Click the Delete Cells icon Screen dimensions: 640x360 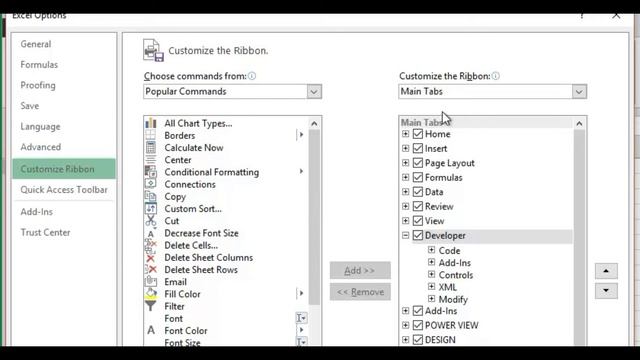click(x=151, y=245)
